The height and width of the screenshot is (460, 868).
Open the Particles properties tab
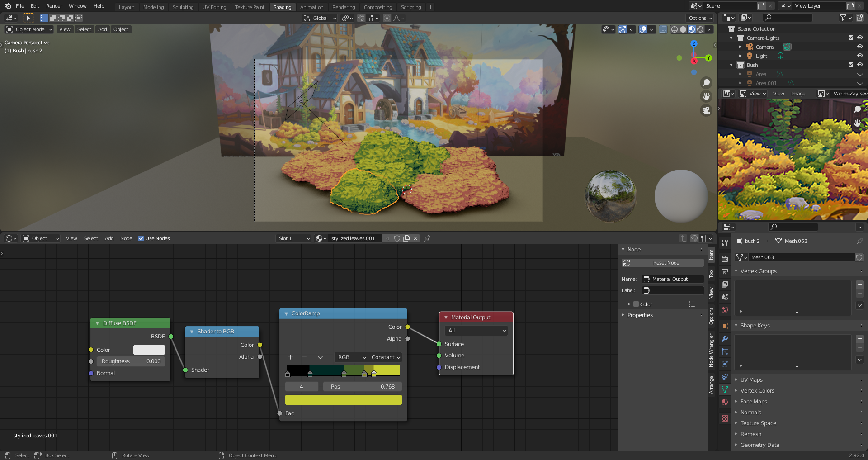725,351
